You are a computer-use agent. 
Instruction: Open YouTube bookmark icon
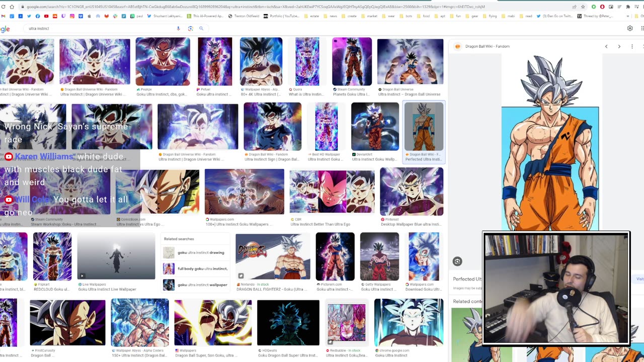[46, 16]
